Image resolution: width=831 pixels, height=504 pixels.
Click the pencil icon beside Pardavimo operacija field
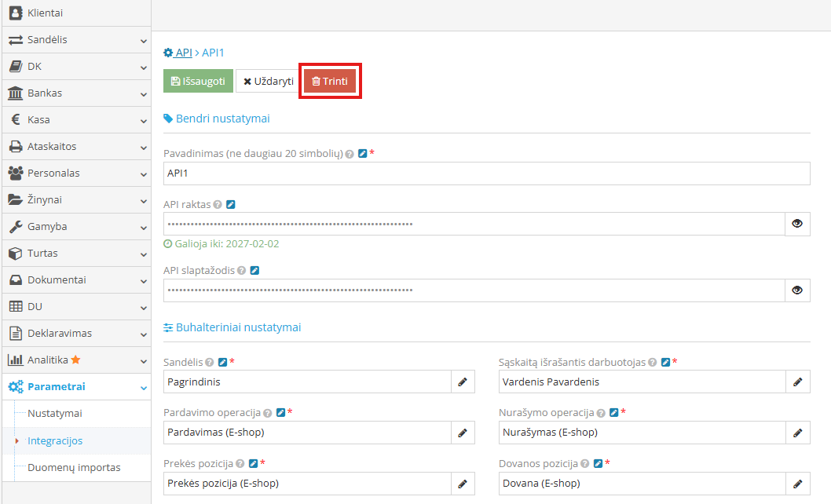coord(463,433)
